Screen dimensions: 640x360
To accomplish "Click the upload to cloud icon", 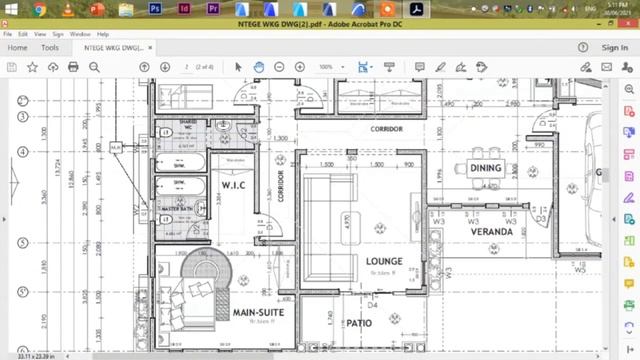I will coord(53,67).
